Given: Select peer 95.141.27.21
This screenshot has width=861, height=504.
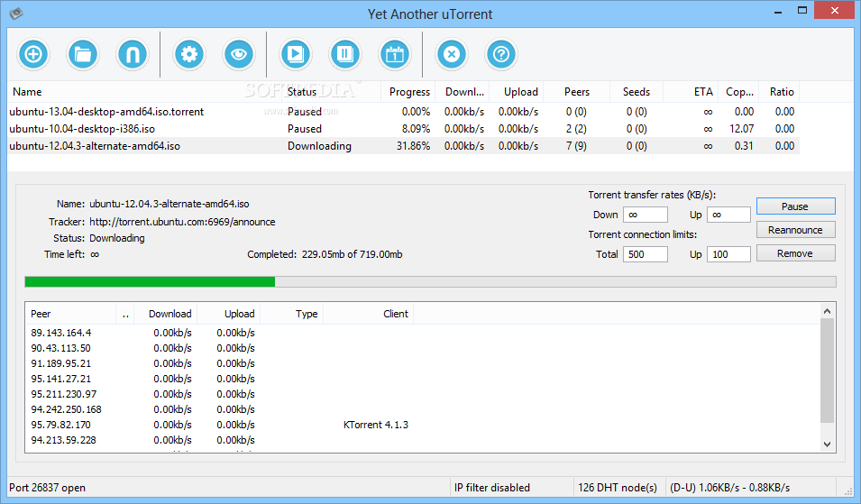Looking at the screenshot, I should [x=61, y=379].
